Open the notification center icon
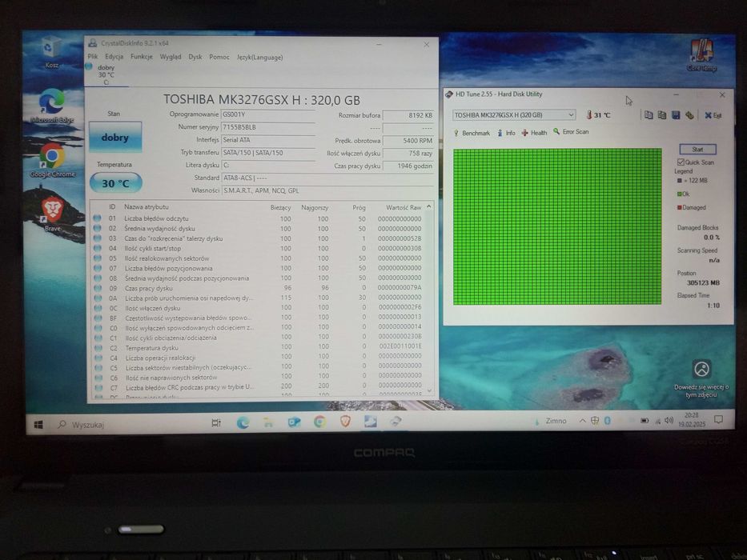Viewport: 747px width, 560px height. (x=718, y=419)
